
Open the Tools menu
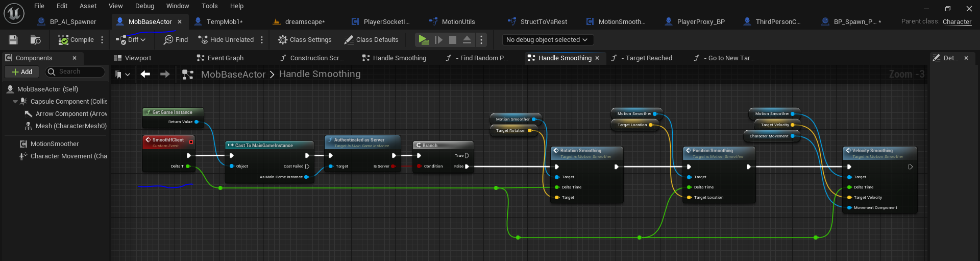(x=210, y=6)
